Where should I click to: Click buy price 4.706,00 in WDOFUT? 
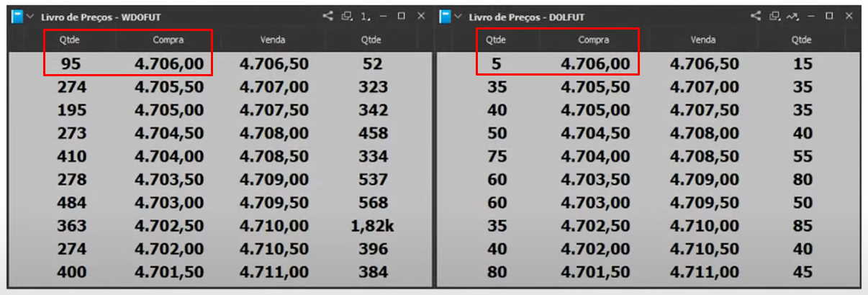169,64
